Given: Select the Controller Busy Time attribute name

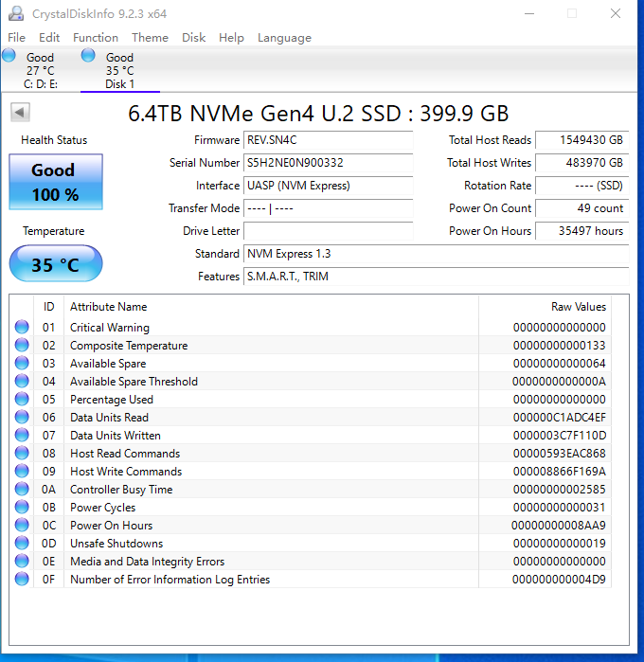Looking at the screenshot, I should [x=121, y=490].
